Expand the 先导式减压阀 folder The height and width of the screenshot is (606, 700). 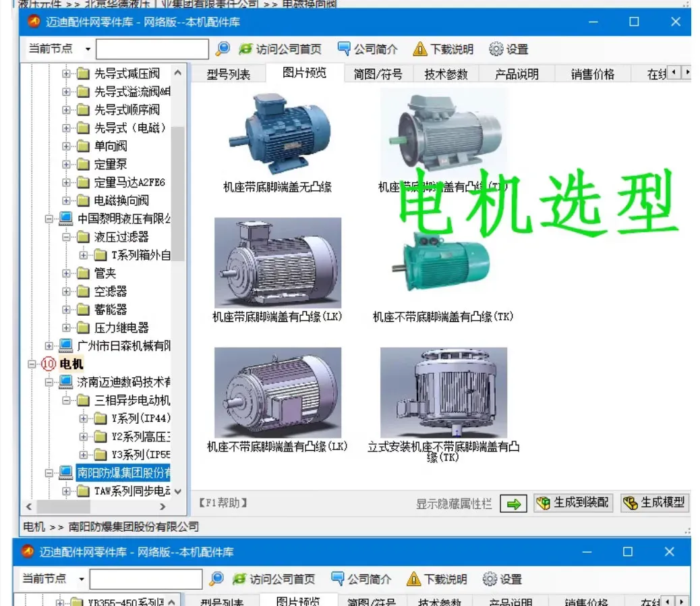click(x=66, y=74)
